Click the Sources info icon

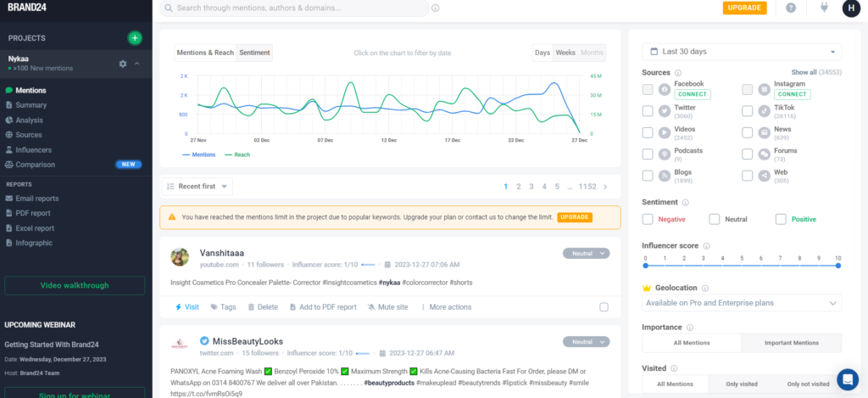point(678,73)
